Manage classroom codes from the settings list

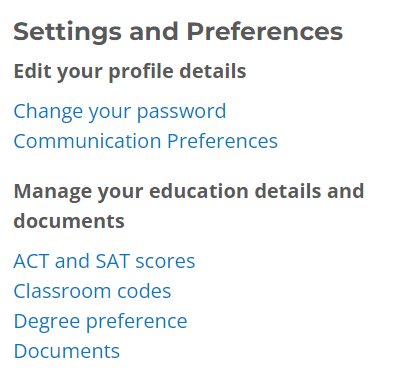click(92, 291)
